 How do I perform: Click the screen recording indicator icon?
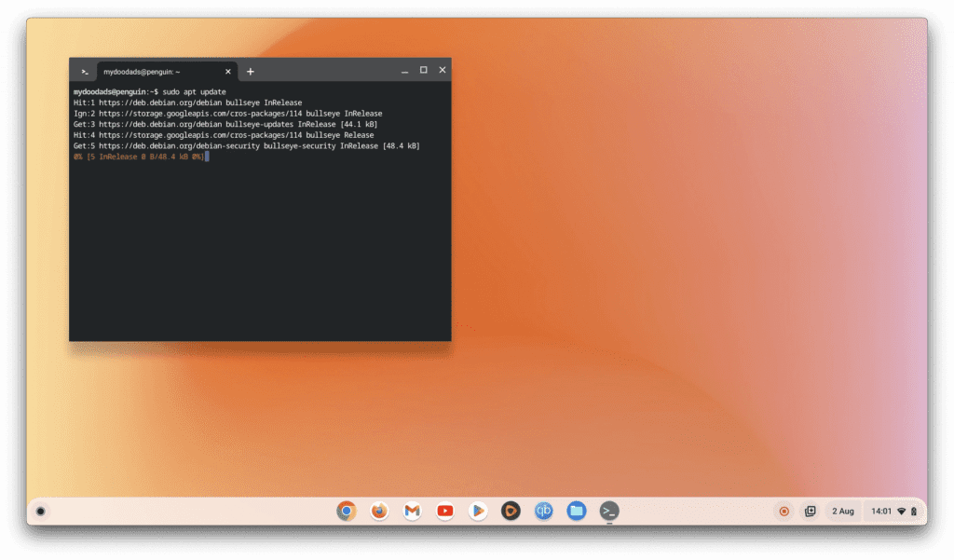[x=784, y=512]
